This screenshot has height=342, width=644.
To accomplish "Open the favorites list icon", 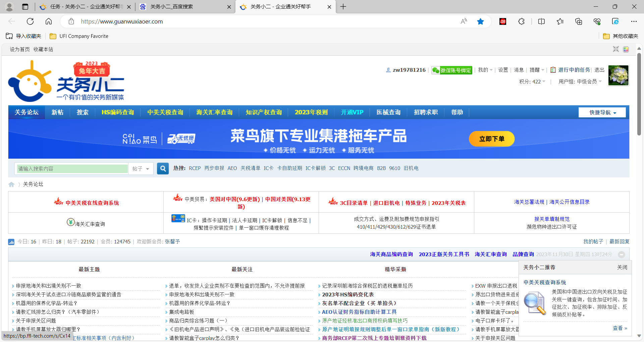I will [560, 21].
